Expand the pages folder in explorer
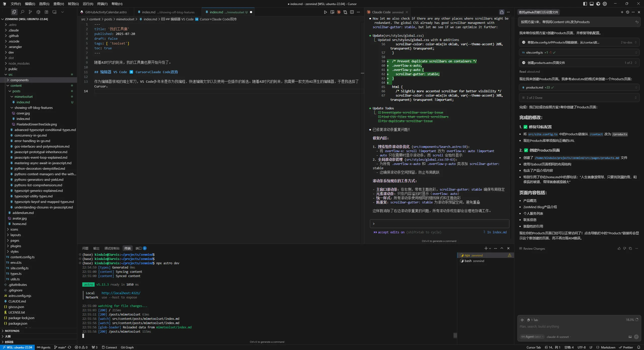The height and width of the screenshot is (350, 644). (15, 240)
